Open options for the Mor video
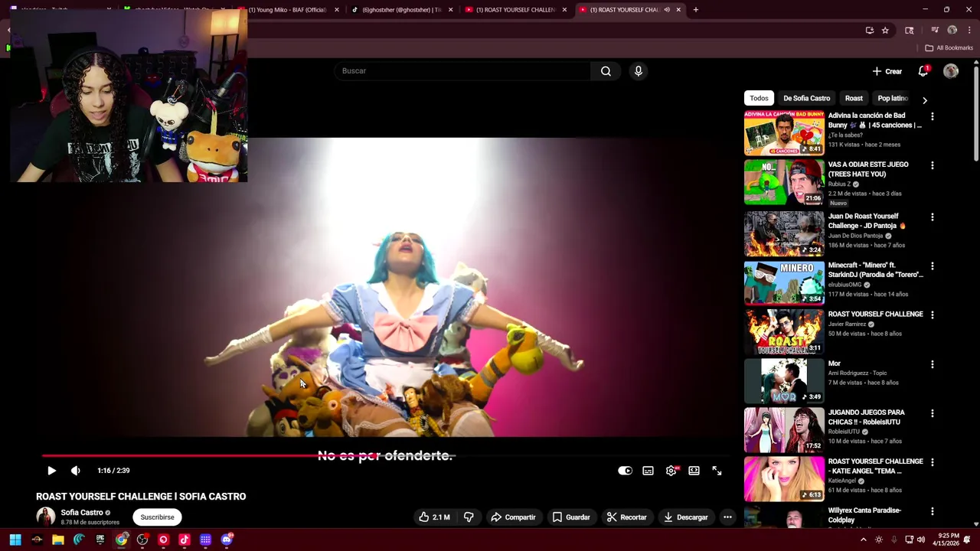 click(x=932, y=364)
